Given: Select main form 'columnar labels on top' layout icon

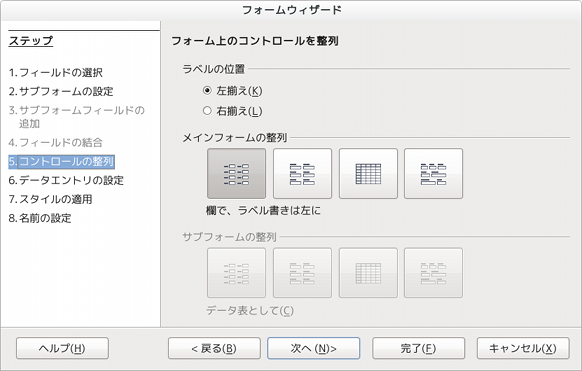Looking at the screenshot, I should click(x=302, y=174).
